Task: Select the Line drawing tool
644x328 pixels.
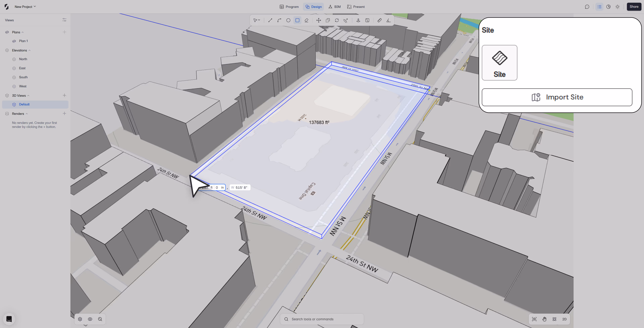Action: click(x=270, y=20)
